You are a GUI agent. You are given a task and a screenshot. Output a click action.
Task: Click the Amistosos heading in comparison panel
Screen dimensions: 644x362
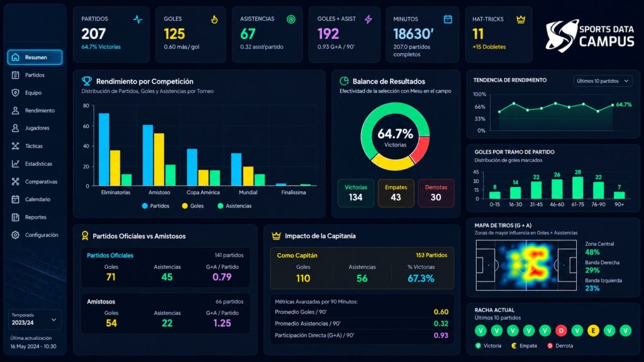[x=101, y=302]
